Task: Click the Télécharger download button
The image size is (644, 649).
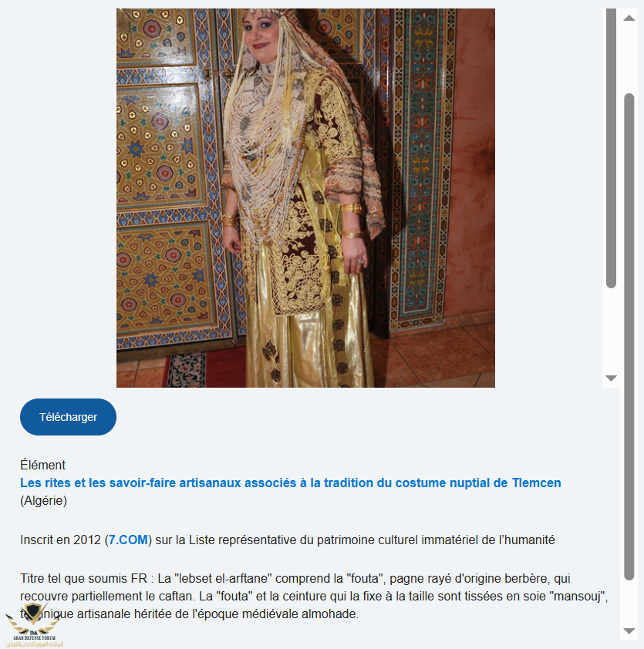Action: coord(68,417)
